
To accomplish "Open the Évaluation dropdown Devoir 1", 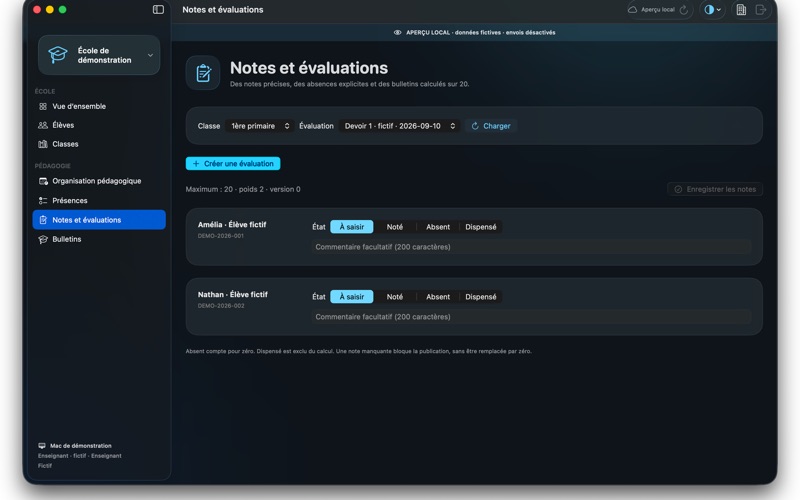I will (399, 126).
